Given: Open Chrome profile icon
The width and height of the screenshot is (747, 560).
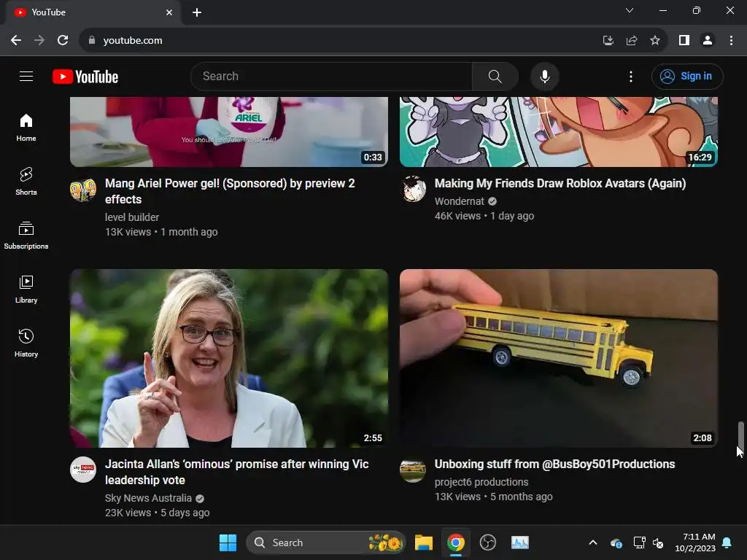Looking at the screenshot, I should (x=708, y=41).
